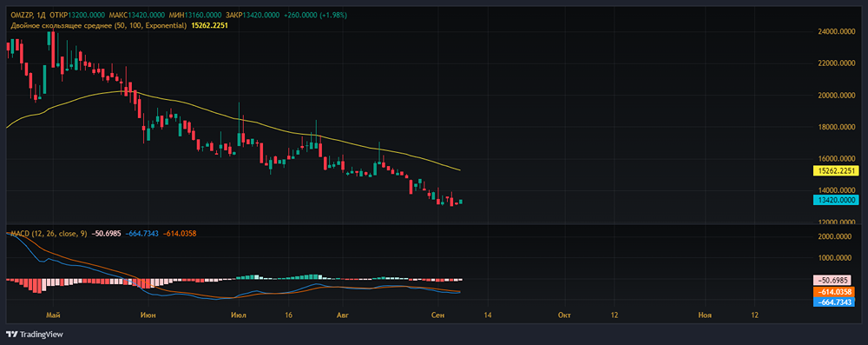868x345 pixels.
Task: Click the 18000.0000 price axis label
Action: pos(837,127)
